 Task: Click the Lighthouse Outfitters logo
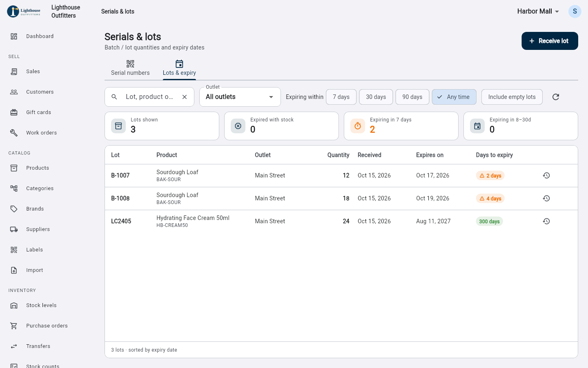coord(24,11)
